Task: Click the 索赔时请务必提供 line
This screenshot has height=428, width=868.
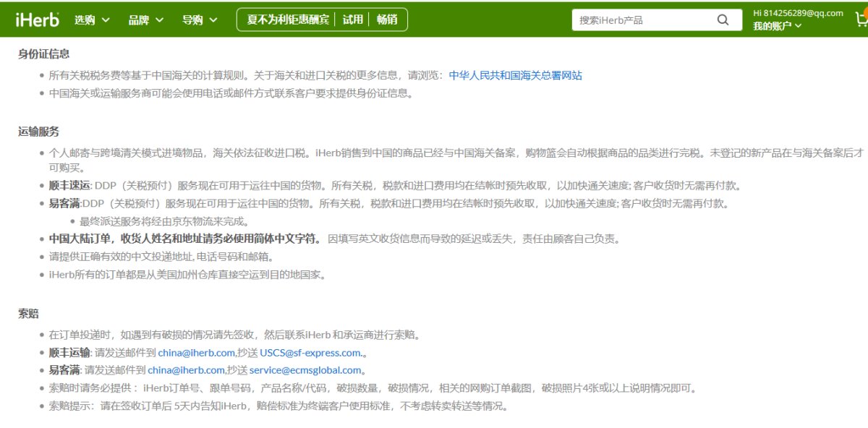Action: [x=373, y=388]
